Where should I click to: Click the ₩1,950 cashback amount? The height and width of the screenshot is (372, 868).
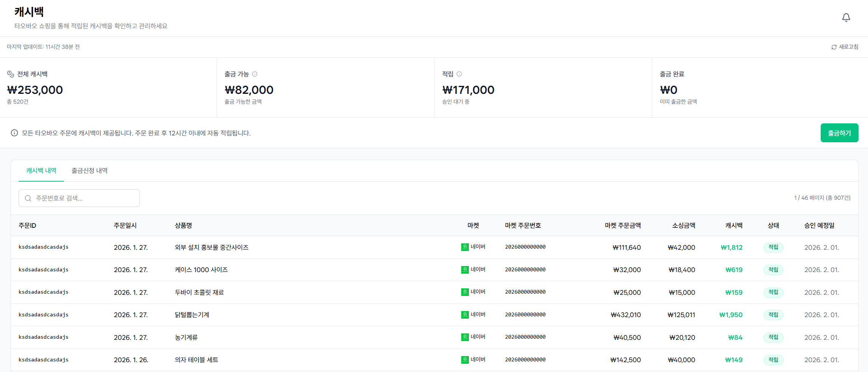tap(731, 315)
